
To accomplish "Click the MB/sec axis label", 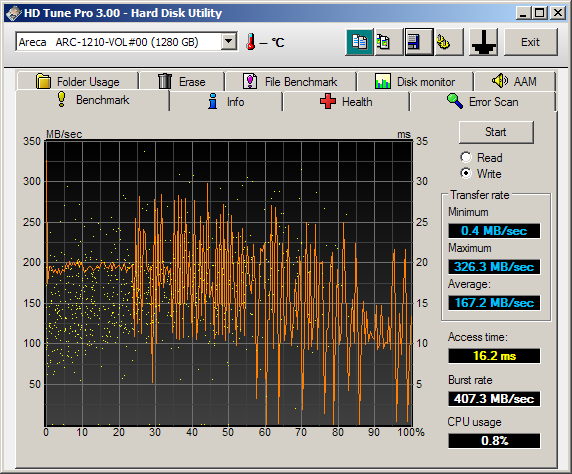I will pyautogui.click(x=64, y=134).
